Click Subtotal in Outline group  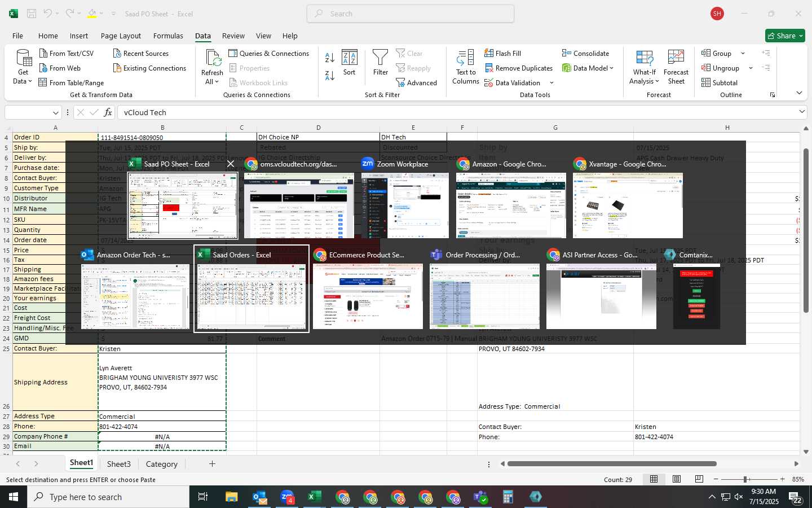720,83
